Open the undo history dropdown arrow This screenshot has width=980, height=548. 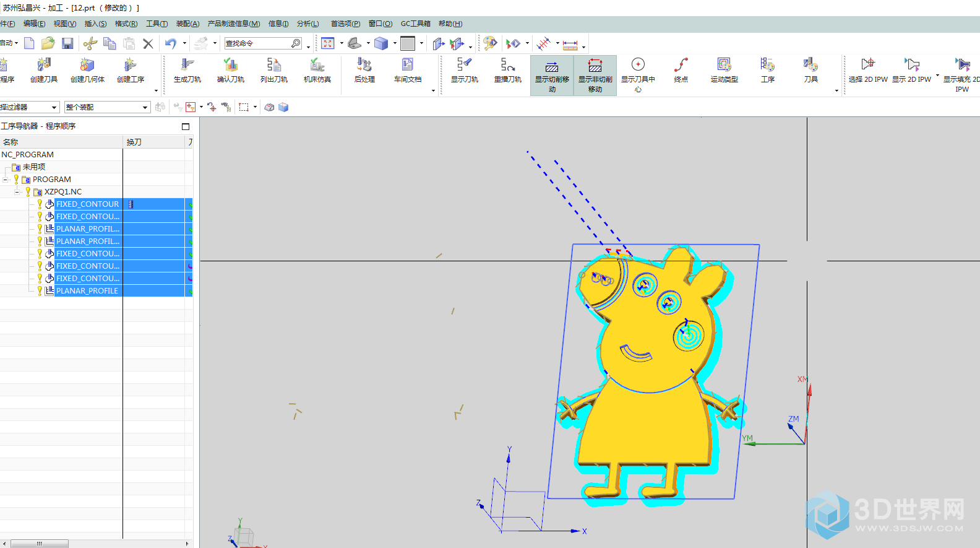(184, 43)
